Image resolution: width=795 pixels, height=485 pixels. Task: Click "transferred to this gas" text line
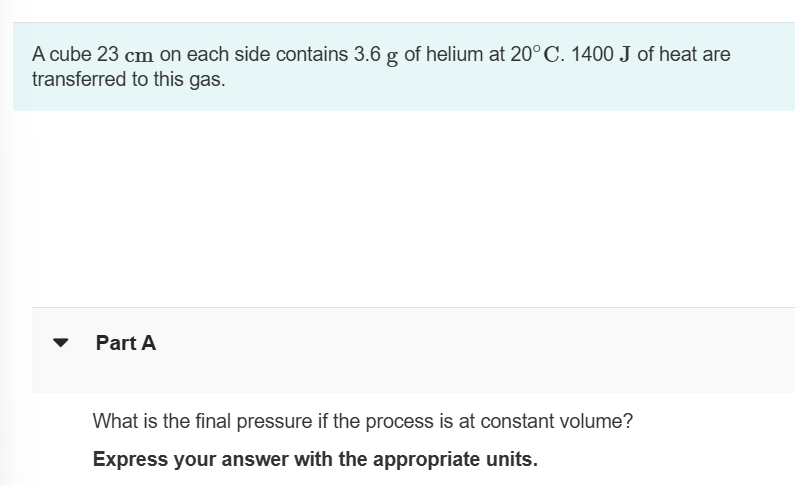coord(128,80)
